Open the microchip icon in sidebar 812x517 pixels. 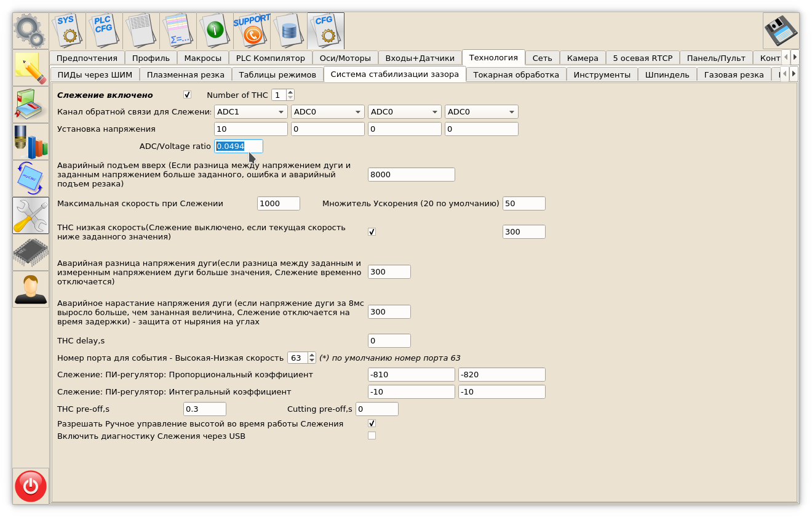pos(31,252)
